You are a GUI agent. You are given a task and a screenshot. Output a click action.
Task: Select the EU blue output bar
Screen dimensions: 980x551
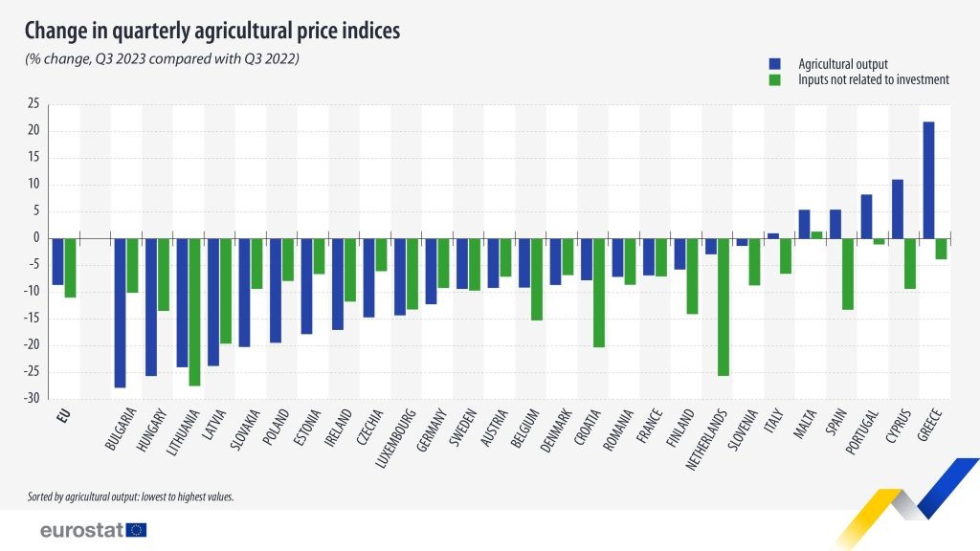(x=57, y=261)
